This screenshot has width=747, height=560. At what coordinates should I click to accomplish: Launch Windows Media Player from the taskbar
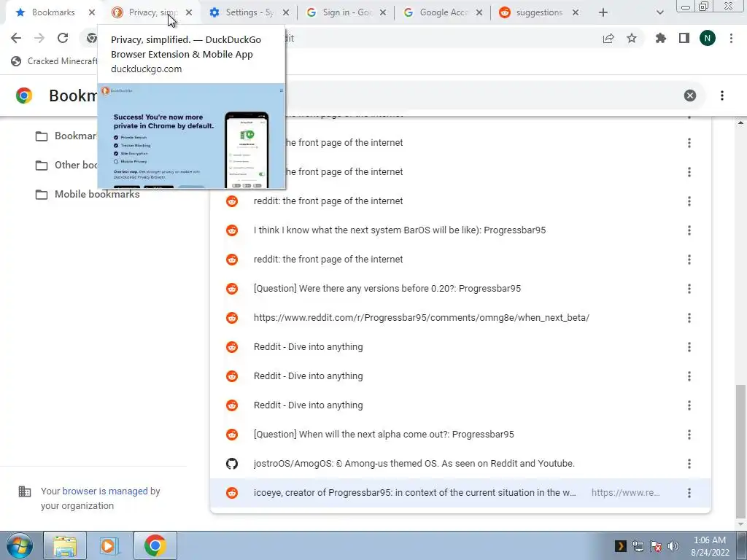109,545
